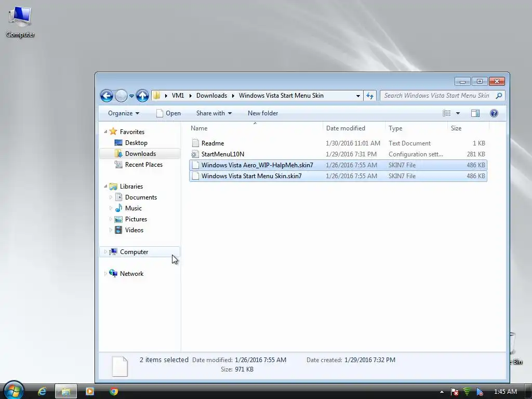Viewport: 532px width, 399px height.
Task: Open the Videos library
Action: pos(134,230)
